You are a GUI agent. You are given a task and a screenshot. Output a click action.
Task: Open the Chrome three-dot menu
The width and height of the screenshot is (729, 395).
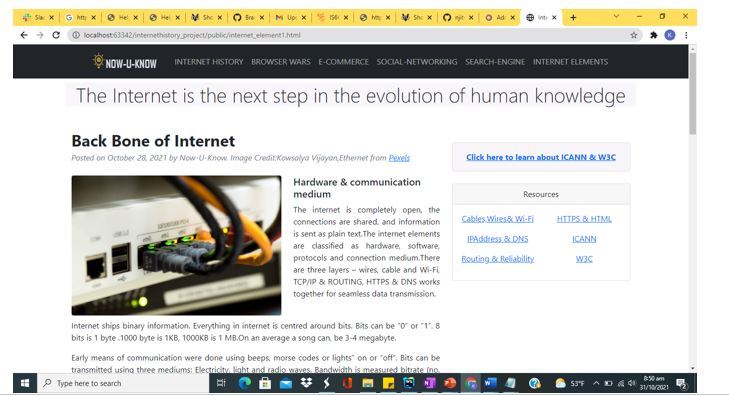686,35
